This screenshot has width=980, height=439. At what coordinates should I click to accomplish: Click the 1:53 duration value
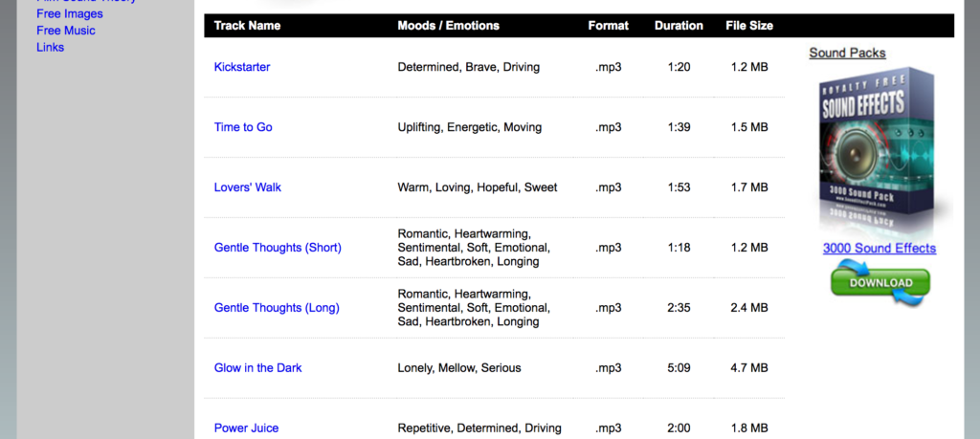(679, 187)
